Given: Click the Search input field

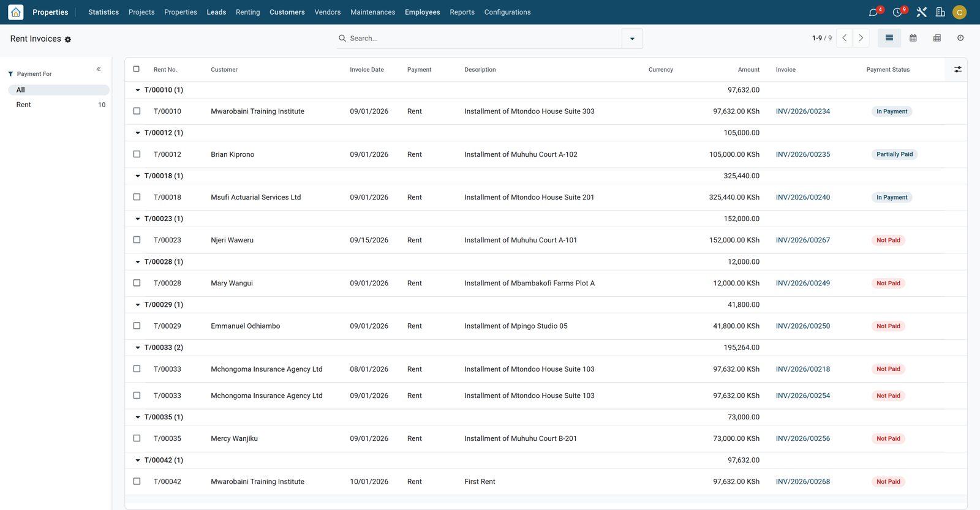Looking at the screenshot, I should pos(484,39).
